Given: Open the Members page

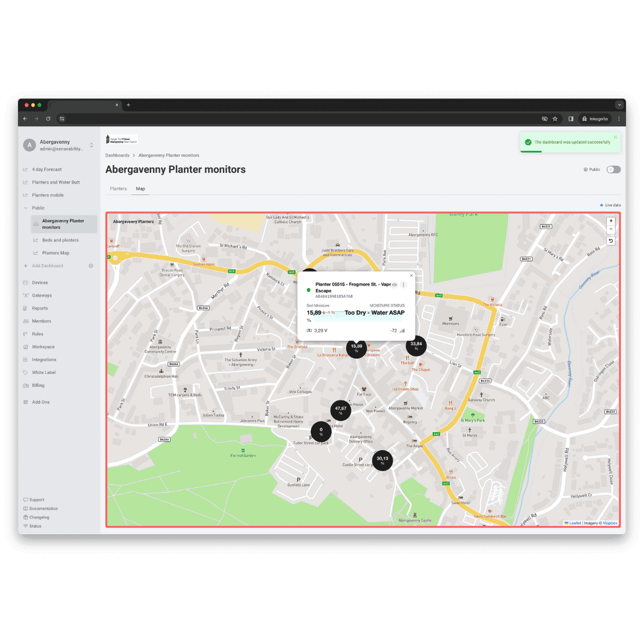Looking at the screenshot, I should [41, 321].
